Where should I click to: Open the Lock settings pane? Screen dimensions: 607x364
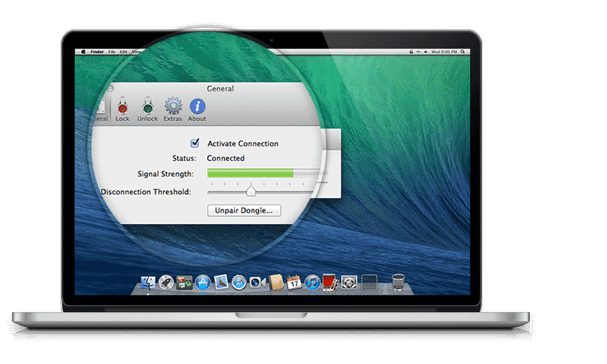click(122, 108)
